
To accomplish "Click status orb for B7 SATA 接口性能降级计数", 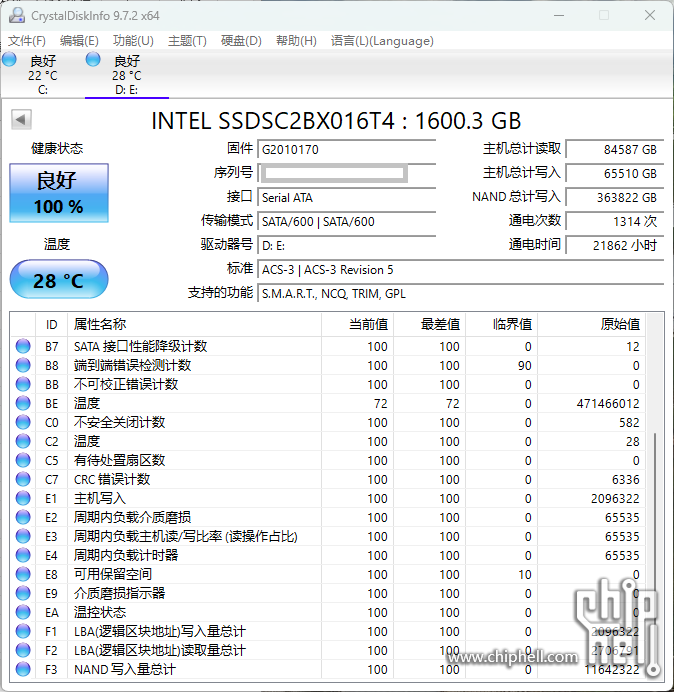I will click(x=23, y=346).
